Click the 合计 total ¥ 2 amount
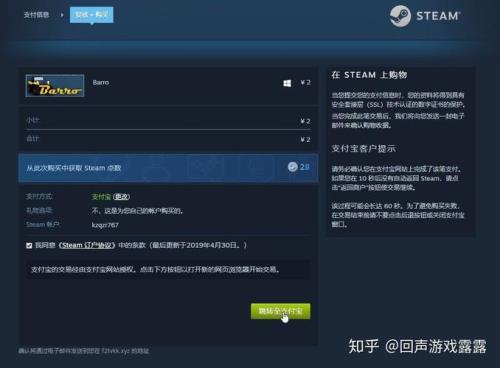Screen dimensions: 500x368 305,139
